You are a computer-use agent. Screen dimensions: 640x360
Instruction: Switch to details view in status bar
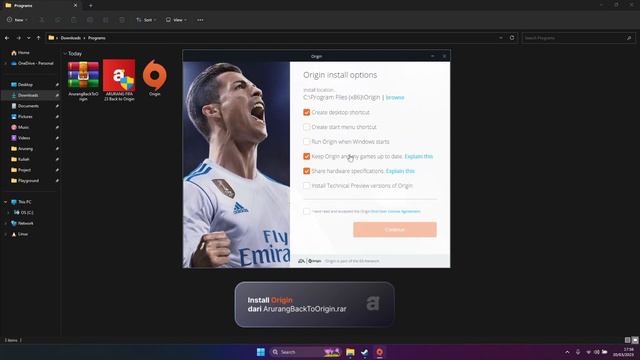tap(627, 340)
